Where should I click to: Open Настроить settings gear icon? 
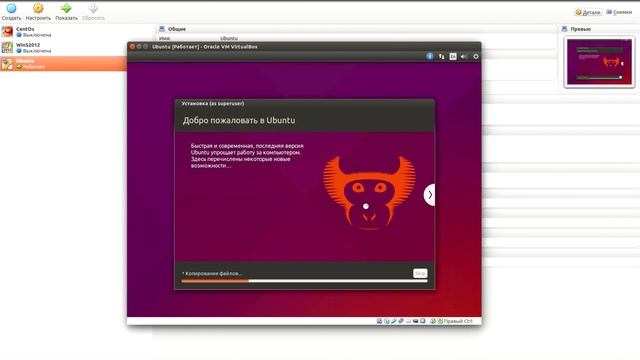38,8
